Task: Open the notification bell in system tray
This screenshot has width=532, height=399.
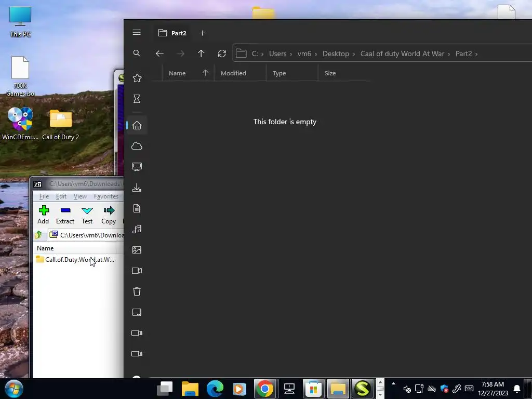Action: [517, 389]
